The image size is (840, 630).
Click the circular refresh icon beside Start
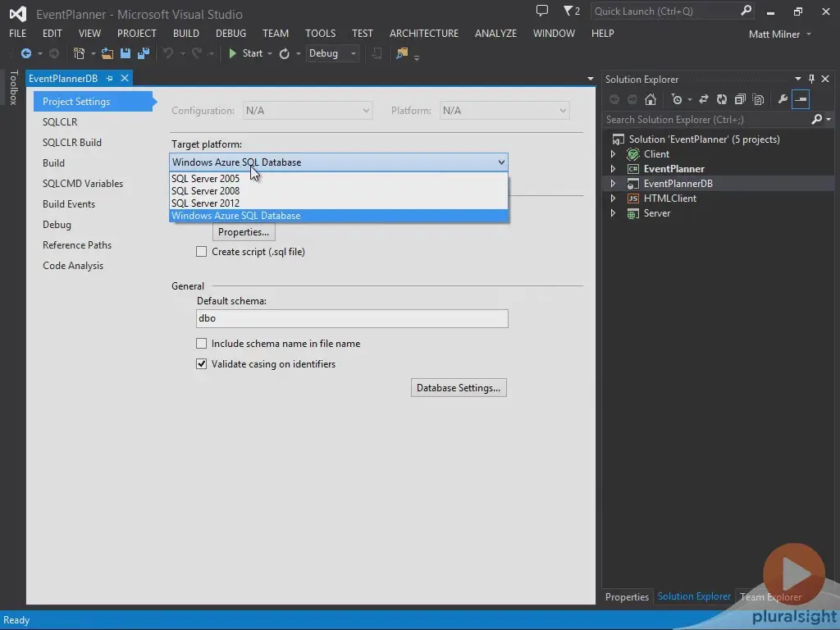285,53
